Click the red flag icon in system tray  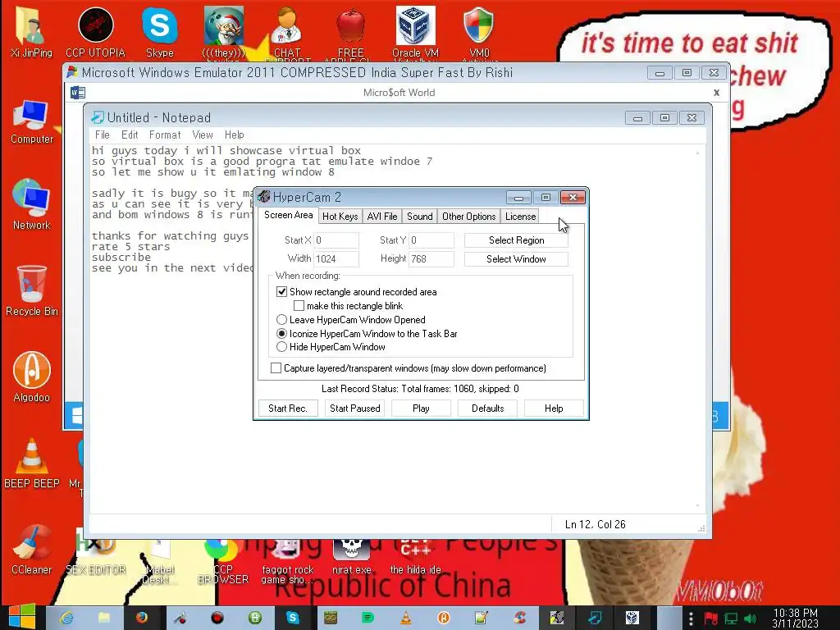coord(711,619)
